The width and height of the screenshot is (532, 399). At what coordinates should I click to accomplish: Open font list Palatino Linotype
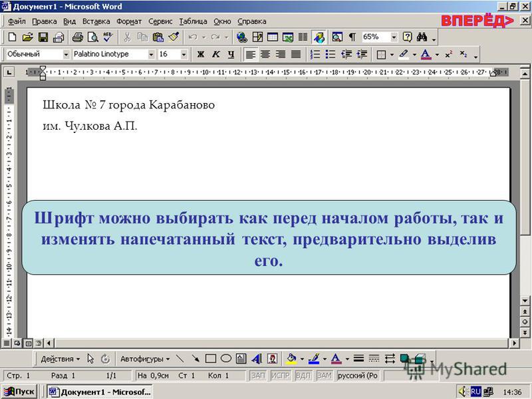pos(152,55)
